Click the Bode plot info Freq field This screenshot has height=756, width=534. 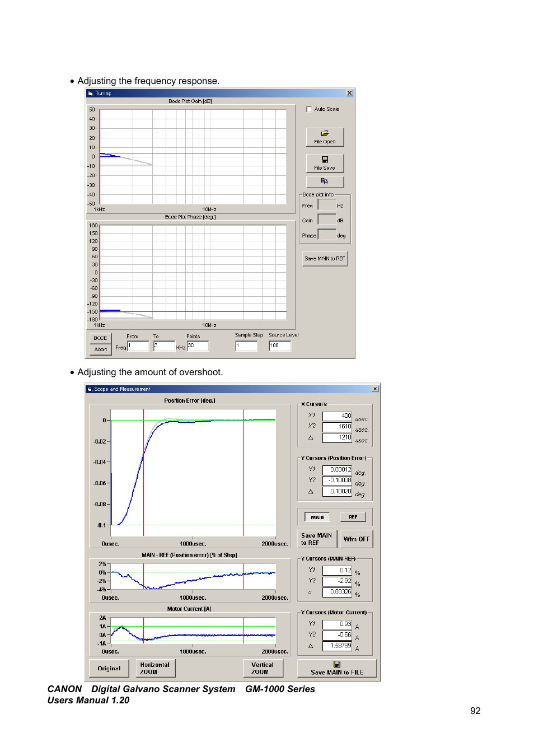pos(327,205)
